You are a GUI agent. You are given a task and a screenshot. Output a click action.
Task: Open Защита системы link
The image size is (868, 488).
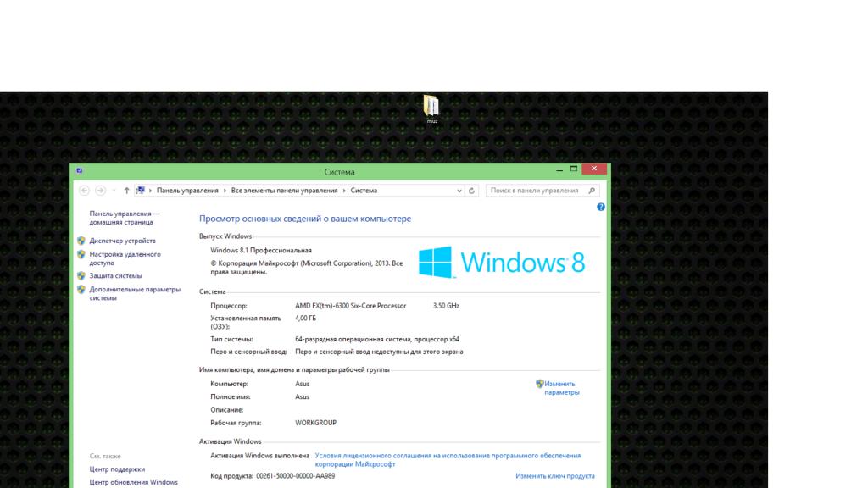[115, 276]
